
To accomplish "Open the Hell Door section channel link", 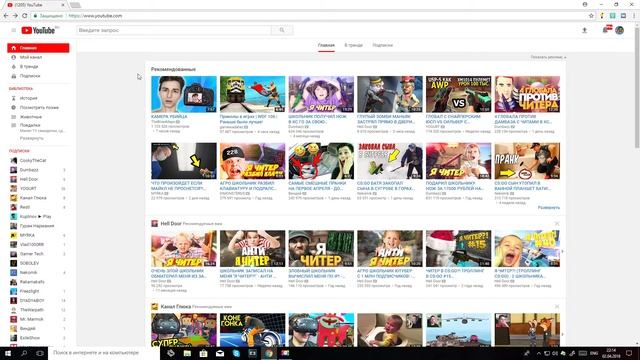I will (x=171, y=224).
